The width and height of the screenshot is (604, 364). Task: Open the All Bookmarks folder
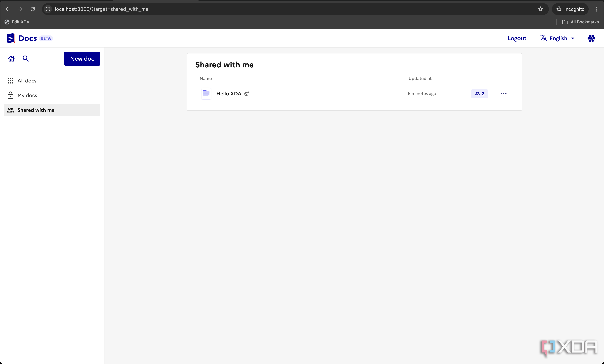point(580,22)
